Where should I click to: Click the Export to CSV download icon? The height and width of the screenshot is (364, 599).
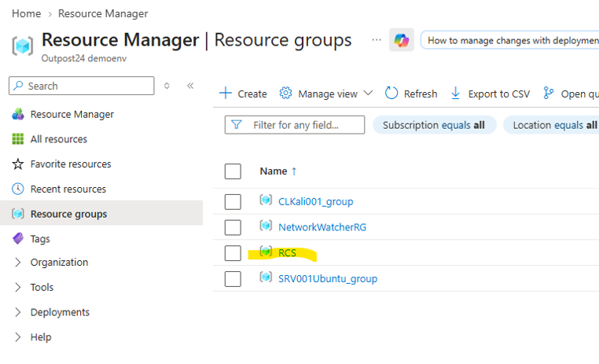tap(455, 94)
